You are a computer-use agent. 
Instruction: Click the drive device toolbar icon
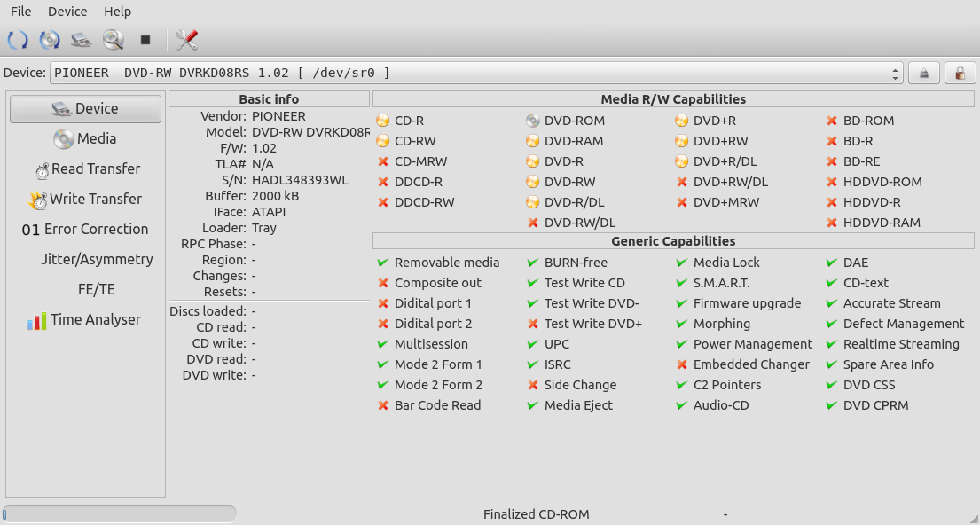[82, 40]
